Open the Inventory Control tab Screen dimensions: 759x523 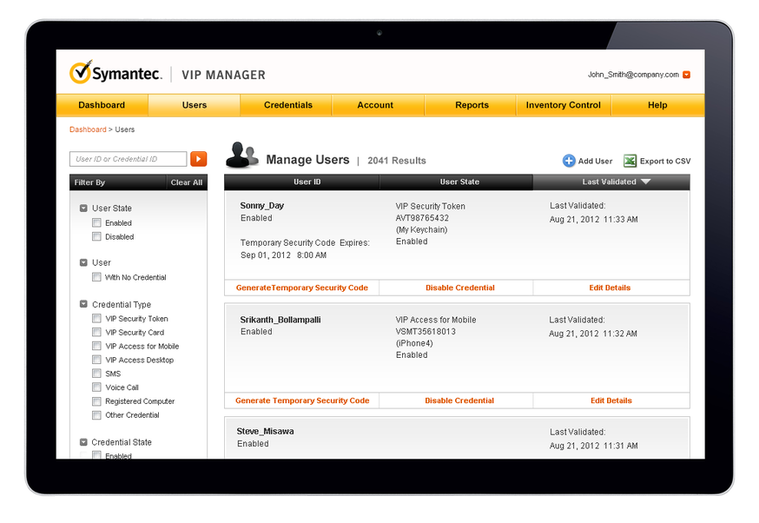coord(563,105)
